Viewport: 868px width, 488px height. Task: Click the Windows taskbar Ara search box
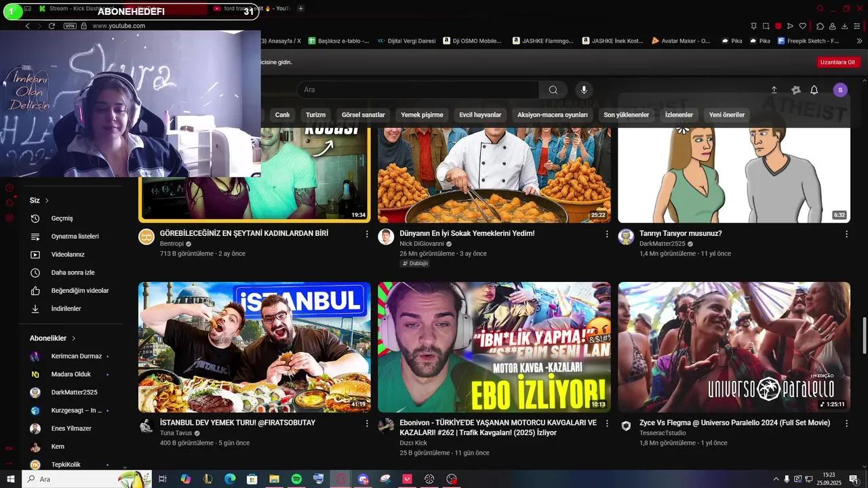pyautogui.click(x=86, y=479)
